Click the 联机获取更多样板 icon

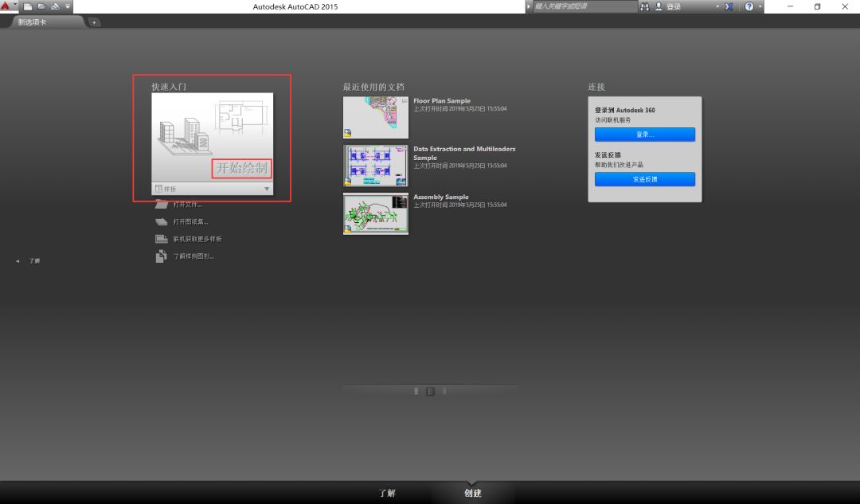click(161, 239)
